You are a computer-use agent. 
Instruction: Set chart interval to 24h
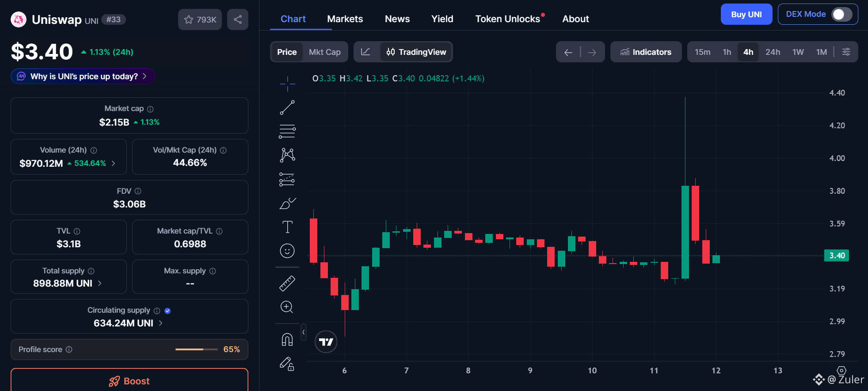coord(773,52)
